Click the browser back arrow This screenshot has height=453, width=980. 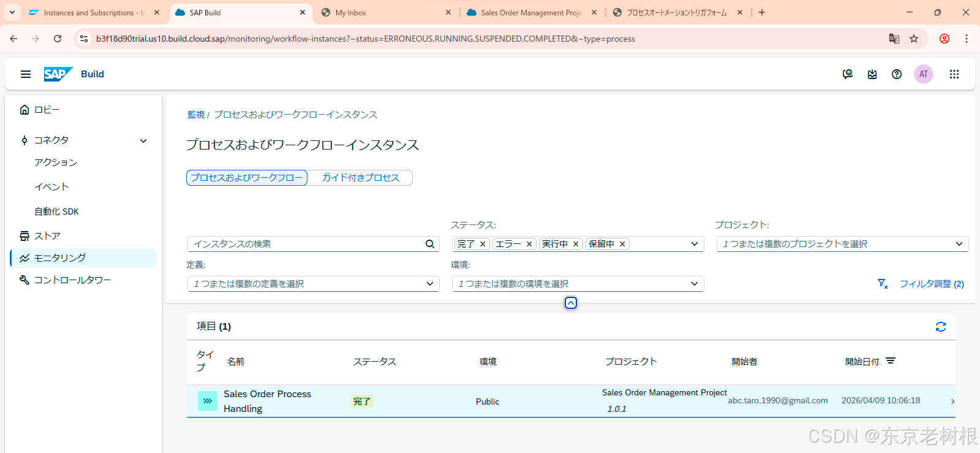click(13, 39)
